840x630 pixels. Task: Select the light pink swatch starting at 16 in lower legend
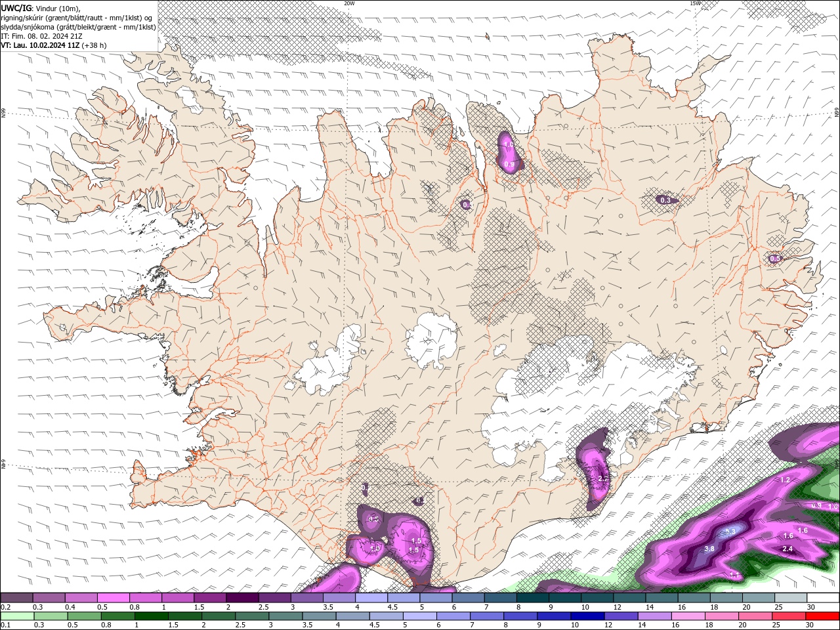tap(689, 616)
